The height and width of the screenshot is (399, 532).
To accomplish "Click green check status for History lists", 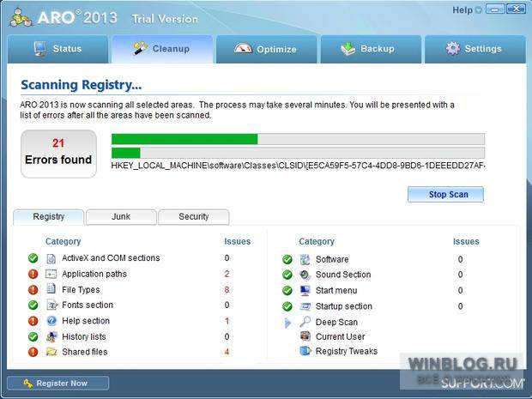I will click(33, 336).
